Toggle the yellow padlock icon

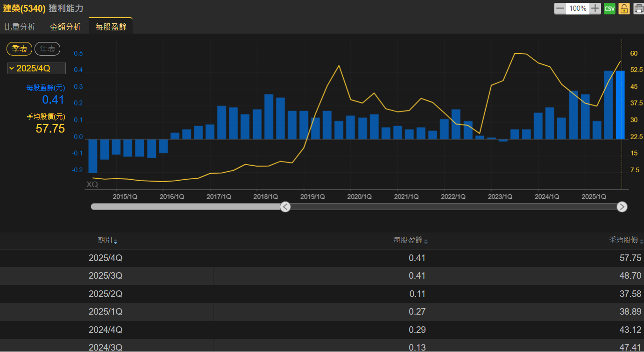624,8
